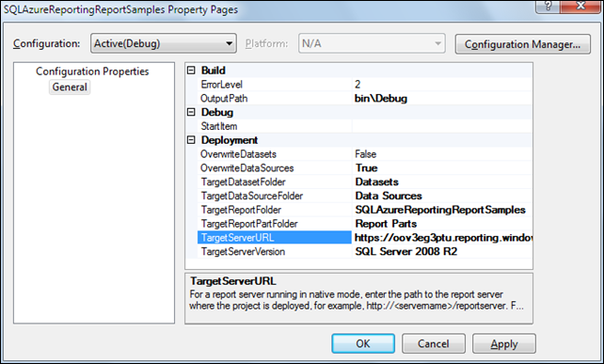
Task: Click the Deployment category header
Action: pyautogui.click(x=230, y=140)
